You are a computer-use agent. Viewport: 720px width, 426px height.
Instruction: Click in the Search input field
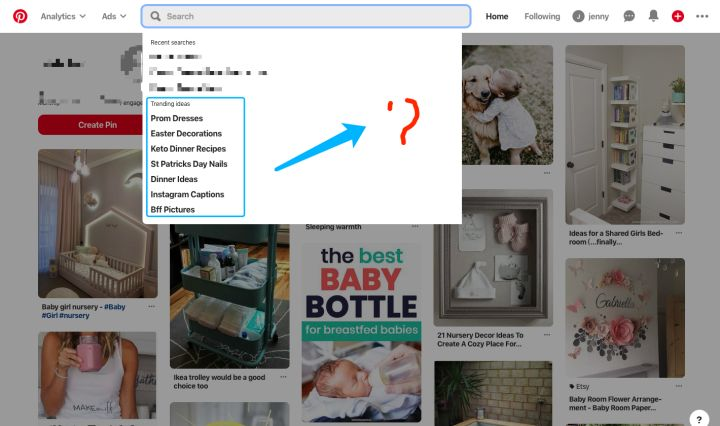tap(310, 16)
